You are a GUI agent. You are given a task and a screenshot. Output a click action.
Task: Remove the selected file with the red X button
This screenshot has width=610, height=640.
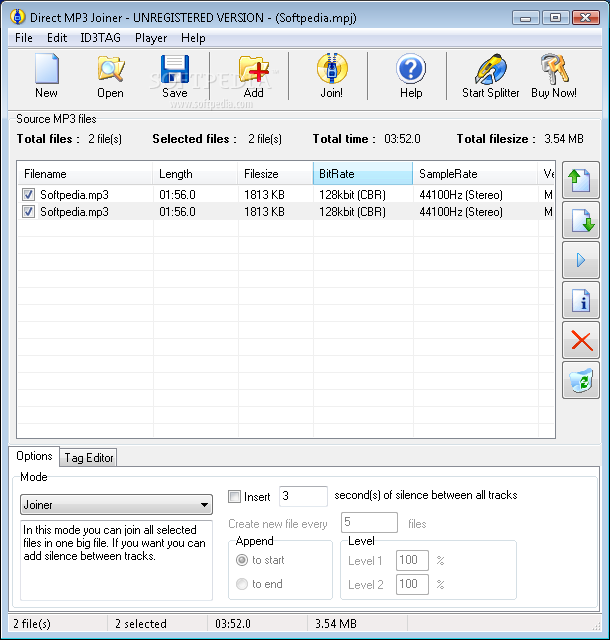[581, 340]
